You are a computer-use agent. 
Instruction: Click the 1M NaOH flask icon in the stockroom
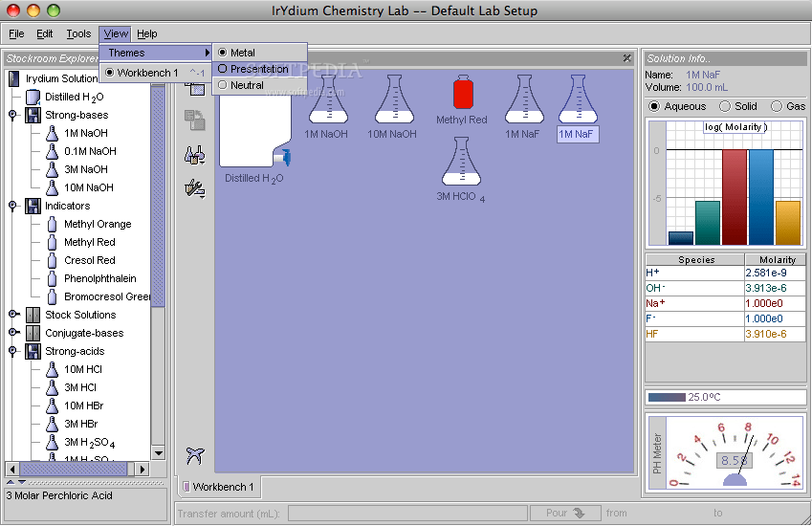[52, 133]
